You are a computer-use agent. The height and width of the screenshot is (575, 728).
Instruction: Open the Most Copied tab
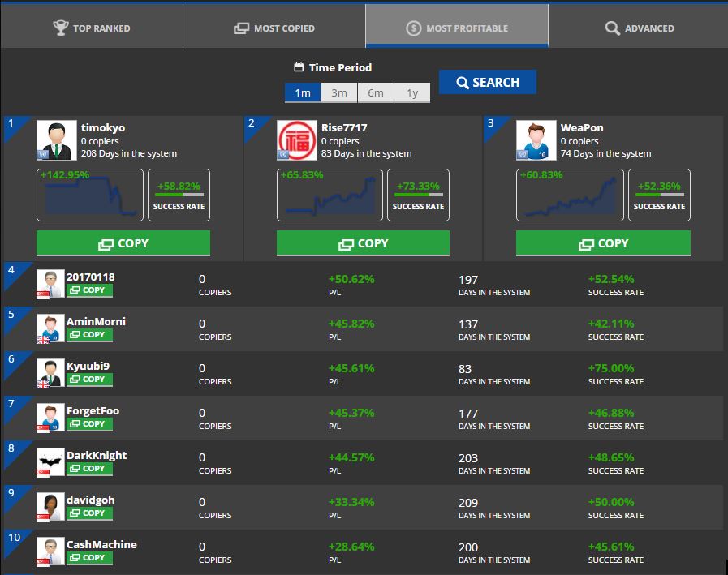tap(274, 28)
